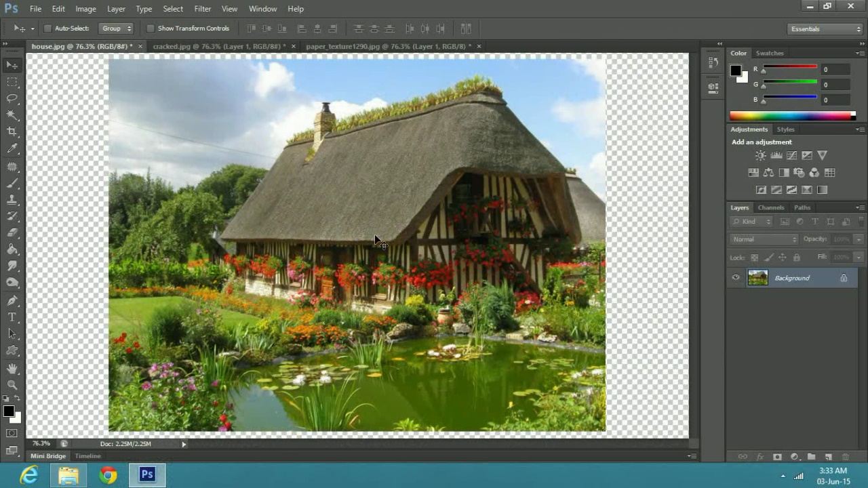This screenshot has height=488, width=868.
Task: Open the History panel icon
Action: [713, 62]
